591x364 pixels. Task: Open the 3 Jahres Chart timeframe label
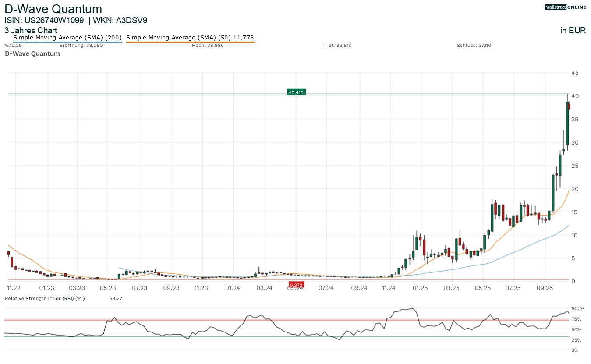coord(31,31)
